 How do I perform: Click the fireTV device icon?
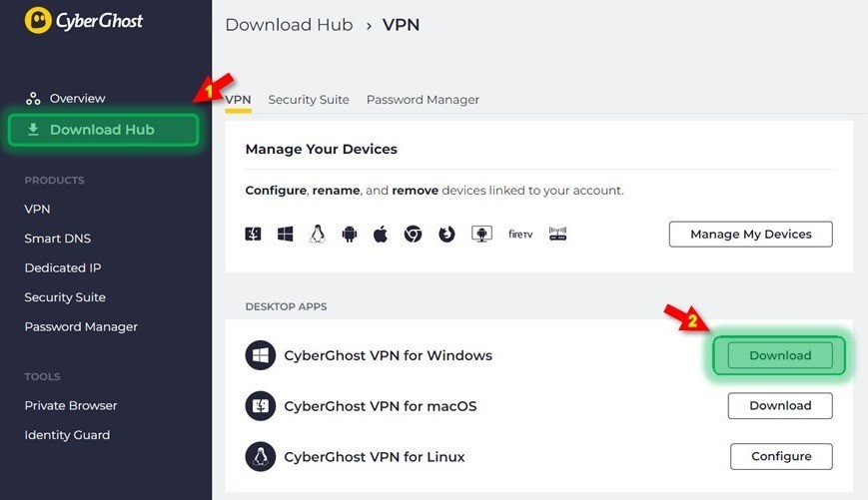point(520,234)
